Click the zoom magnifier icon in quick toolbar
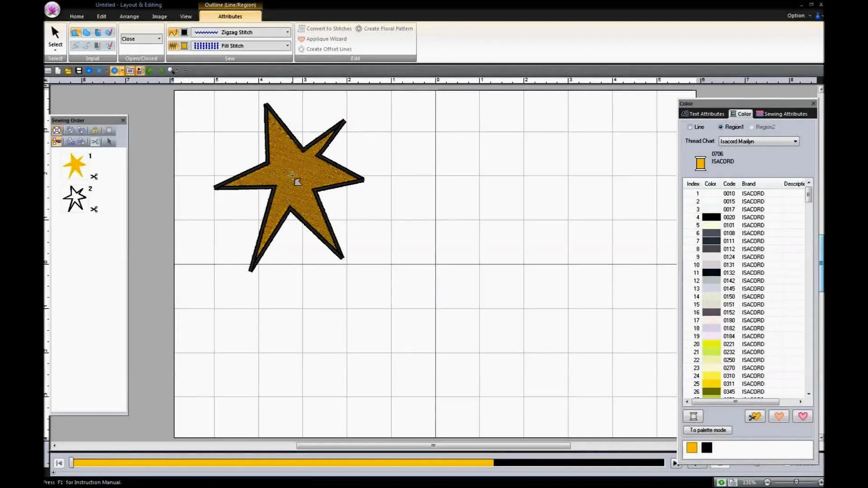The width and height of the screenshot is (868, 488). click(x=171, y=71)
